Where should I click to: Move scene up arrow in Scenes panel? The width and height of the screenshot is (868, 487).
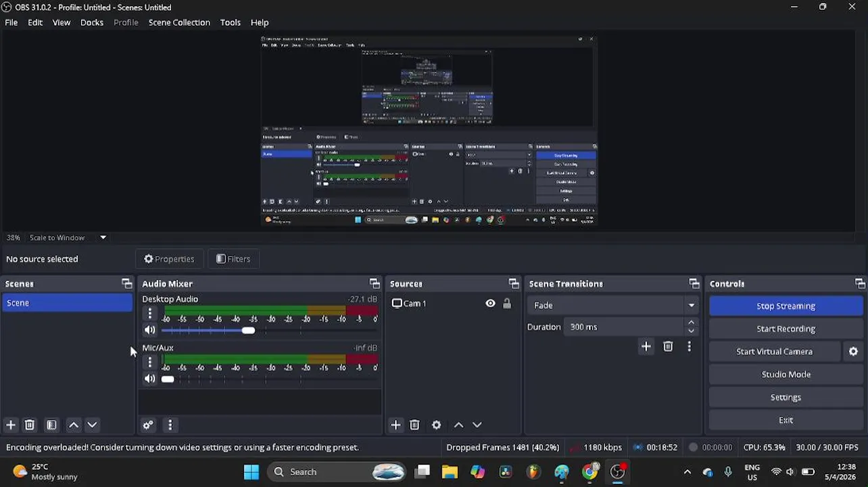[x=74, y=425]
